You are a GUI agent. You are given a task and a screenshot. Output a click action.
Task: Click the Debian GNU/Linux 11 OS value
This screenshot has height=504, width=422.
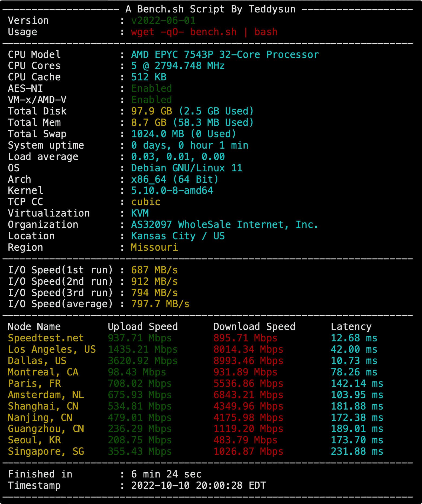click(x=187, y=168)
